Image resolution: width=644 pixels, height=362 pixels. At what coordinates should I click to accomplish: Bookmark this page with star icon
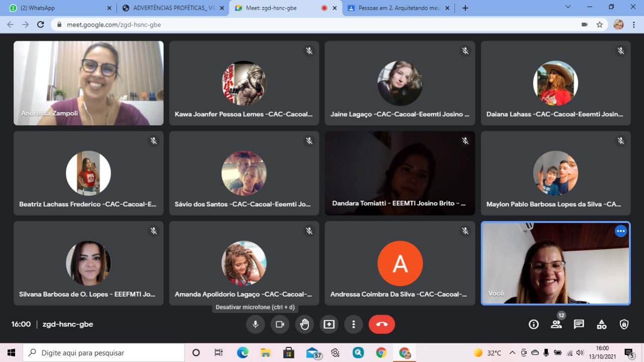[599, 24]
